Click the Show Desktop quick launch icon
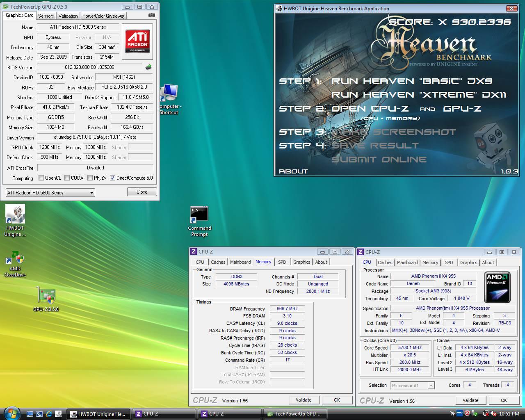525x420 pixels. [30, 414]
